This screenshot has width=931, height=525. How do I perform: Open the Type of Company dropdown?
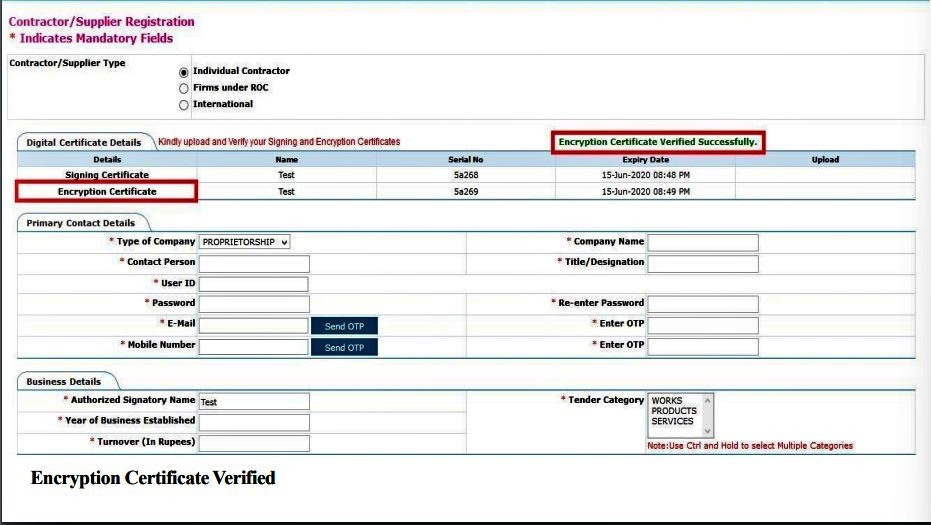[244, 242]
